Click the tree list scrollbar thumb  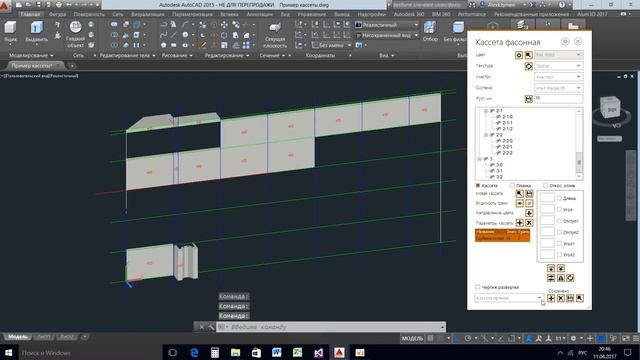(x=579, y=162)
